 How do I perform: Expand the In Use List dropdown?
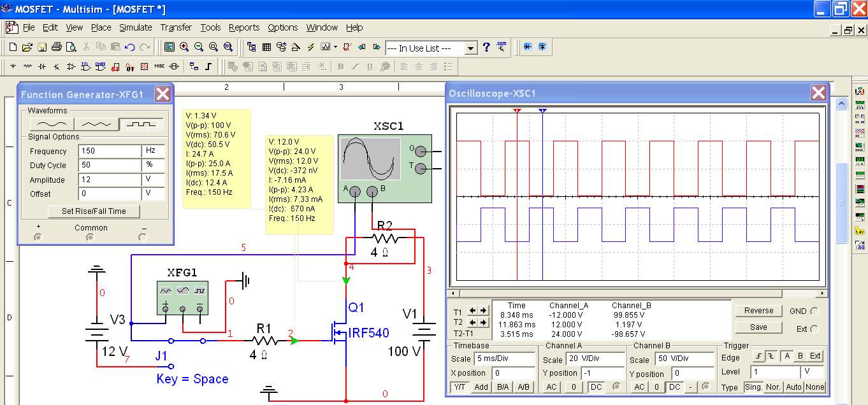coord(470,48)
